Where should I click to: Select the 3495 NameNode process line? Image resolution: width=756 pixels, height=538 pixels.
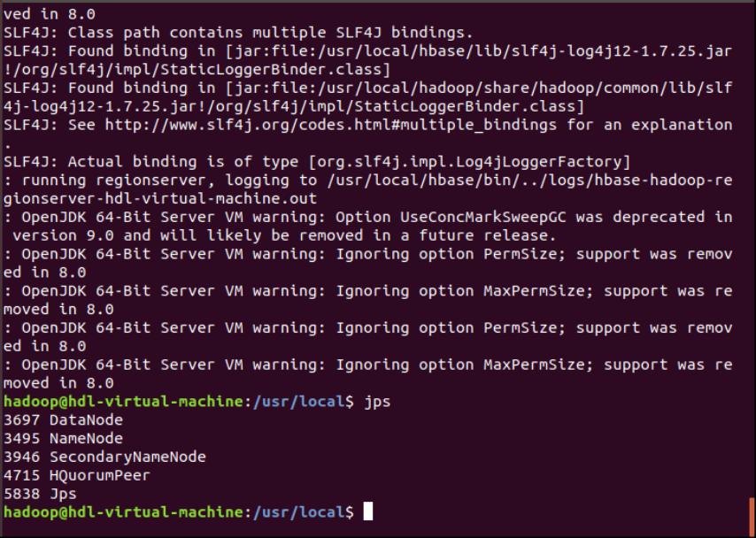click(x=63, y=439)
